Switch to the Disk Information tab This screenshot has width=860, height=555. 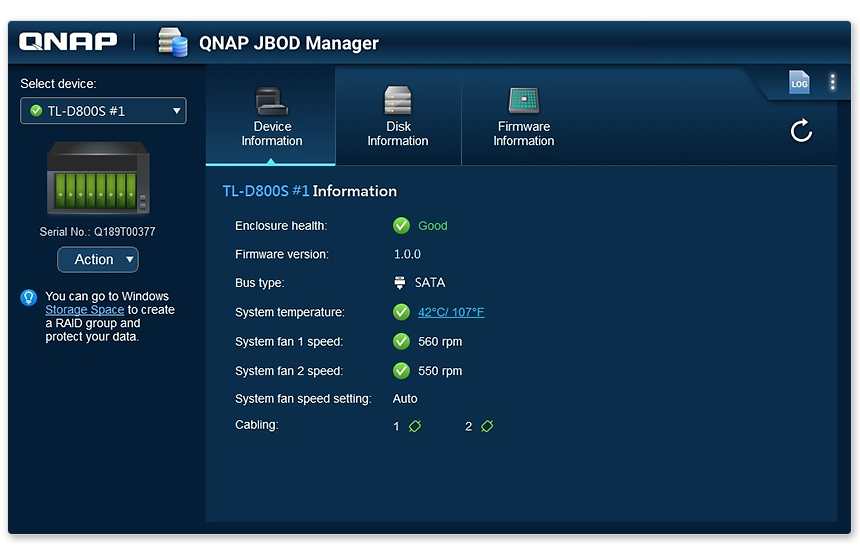(x=398, y=117)
